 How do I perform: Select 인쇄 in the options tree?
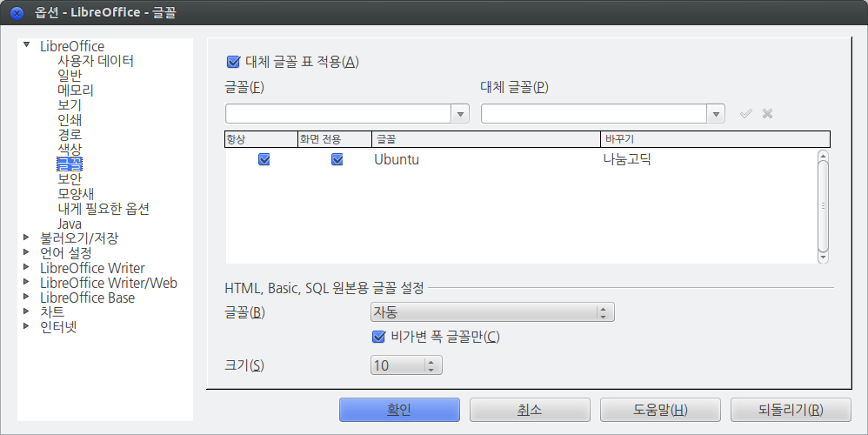70,120
